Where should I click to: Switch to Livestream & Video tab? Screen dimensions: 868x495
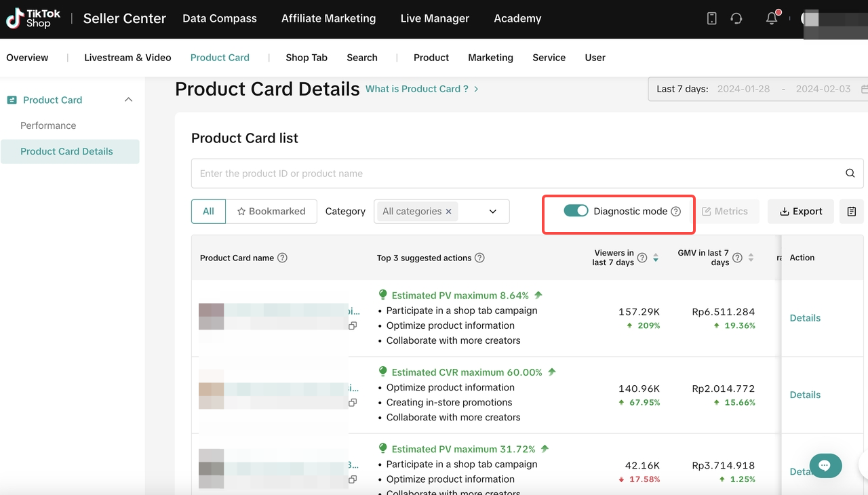[x=127, y=58]
